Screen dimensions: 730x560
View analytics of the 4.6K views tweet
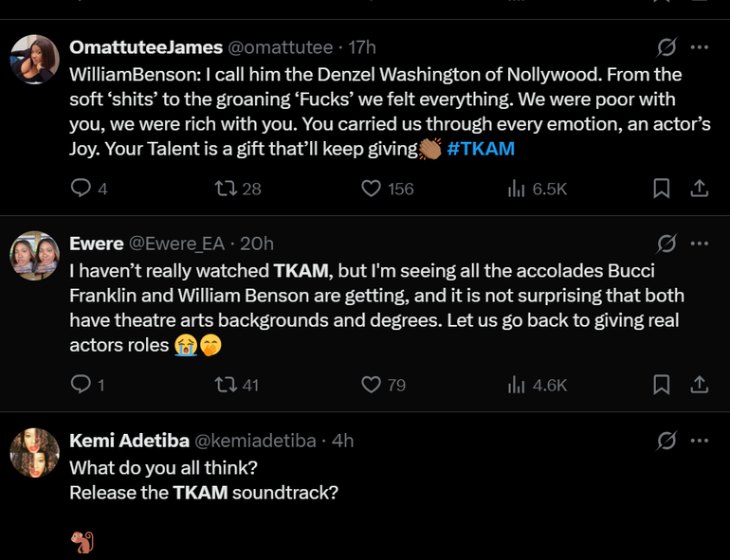517,385
